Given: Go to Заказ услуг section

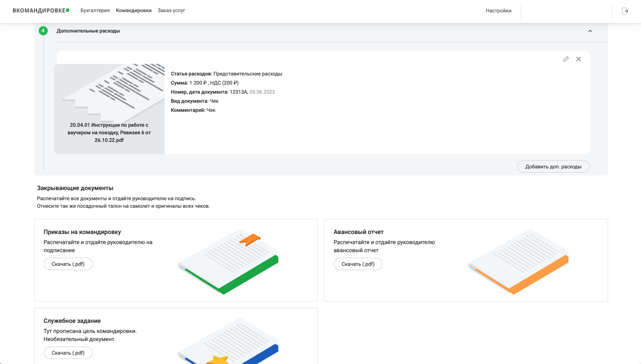Looking at the screenshot, I should 171,10.
